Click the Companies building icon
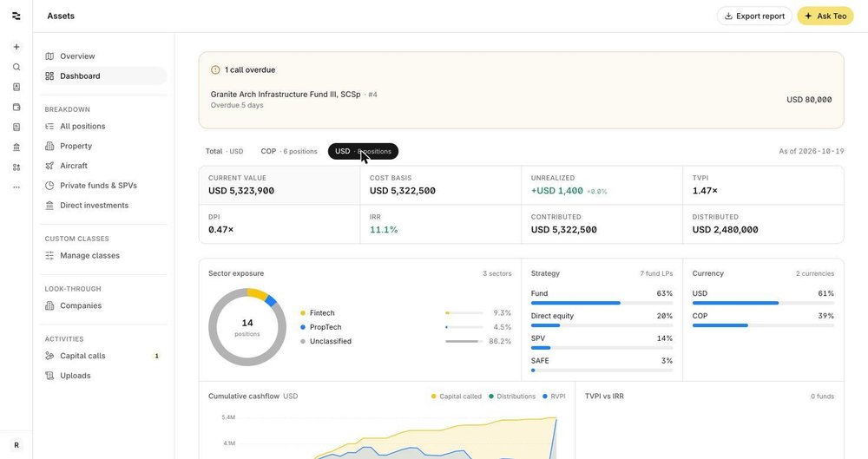This screenshot has height=459, width=868. 49,305
